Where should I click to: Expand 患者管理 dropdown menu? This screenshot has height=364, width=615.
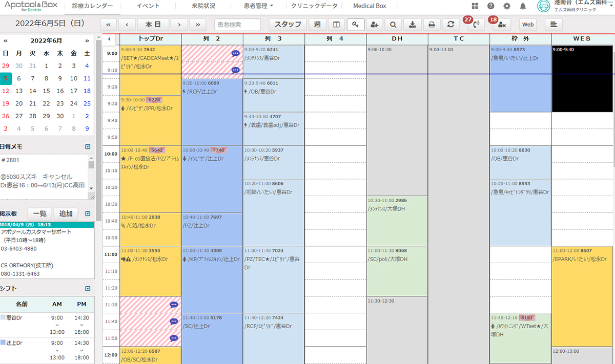[x=259, y=6]
